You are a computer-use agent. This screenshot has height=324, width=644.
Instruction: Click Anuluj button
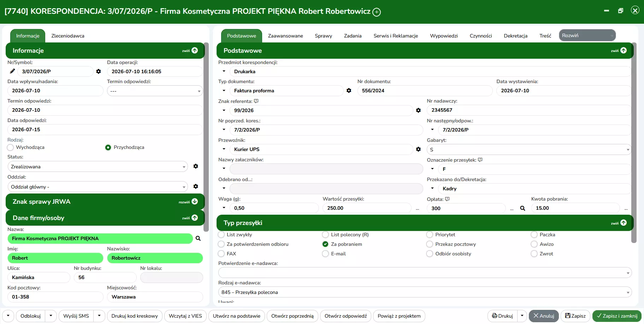pyautogui.click(x=544, y=316)
